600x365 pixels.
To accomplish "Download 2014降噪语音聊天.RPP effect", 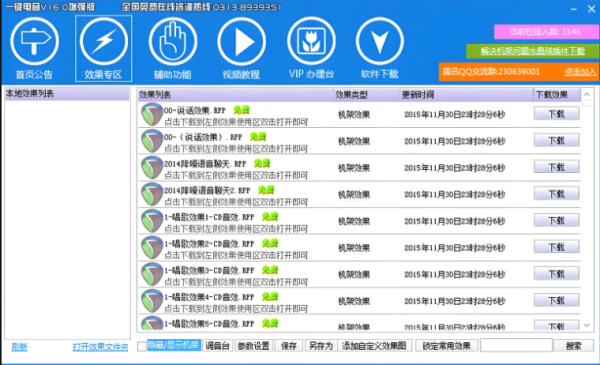I will point(556,167).
